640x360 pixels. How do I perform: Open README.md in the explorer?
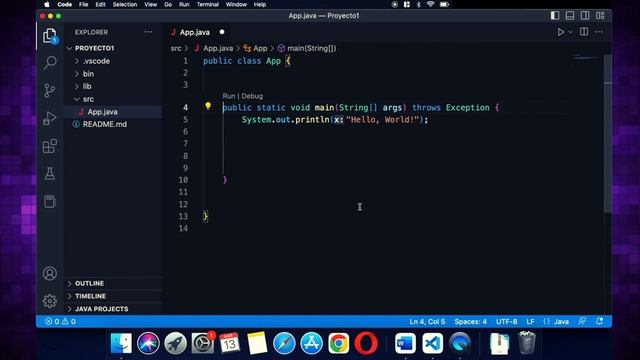(113, 124)
